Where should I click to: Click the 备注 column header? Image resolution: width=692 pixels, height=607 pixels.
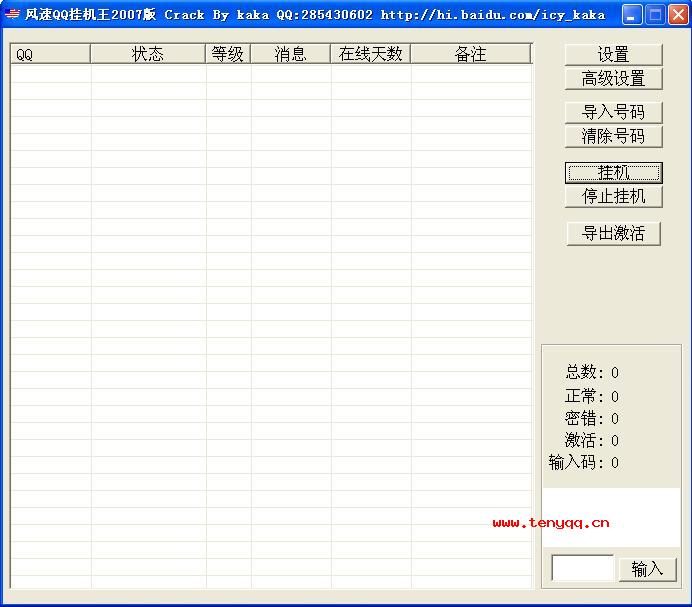coord(470,54)
